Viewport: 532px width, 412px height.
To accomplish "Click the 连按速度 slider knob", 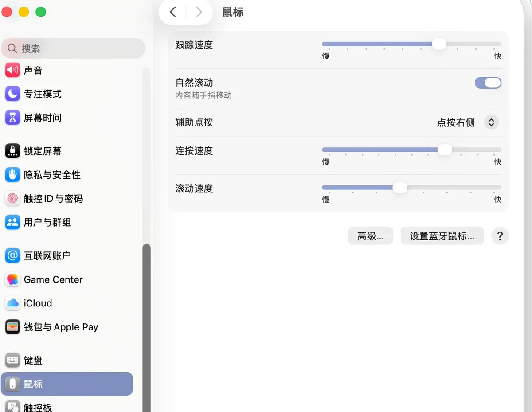I will coord(445,149).
